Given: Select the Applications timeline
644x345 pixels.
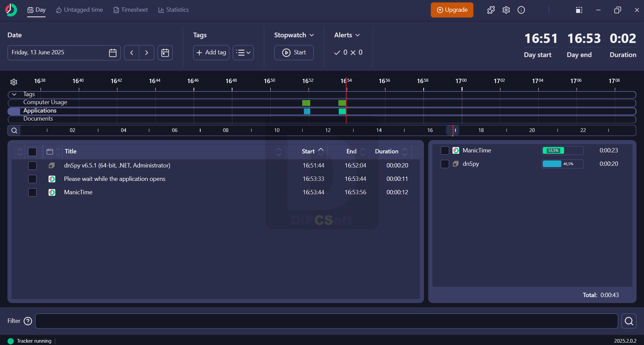Looking at the screenshot, I should tap(322, 111).
